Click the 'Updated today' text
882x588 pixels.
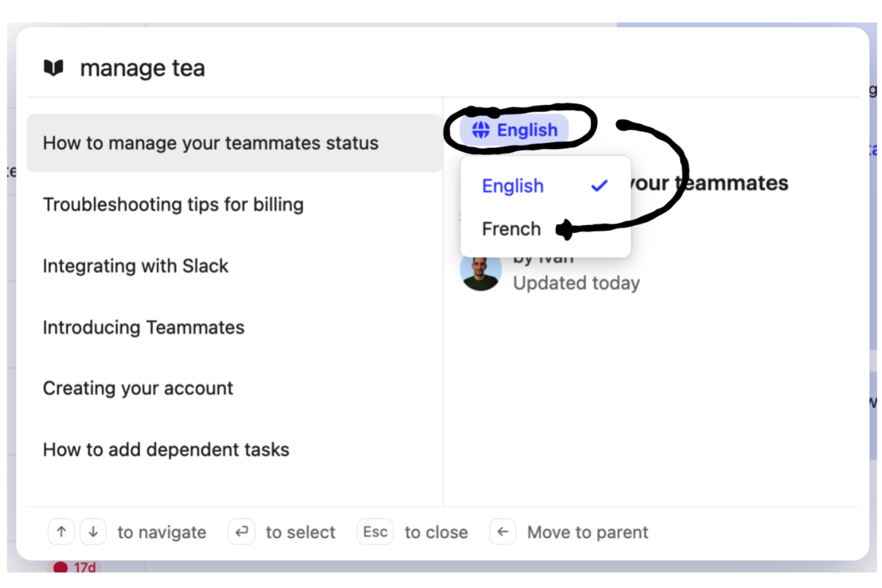(576, 283)
